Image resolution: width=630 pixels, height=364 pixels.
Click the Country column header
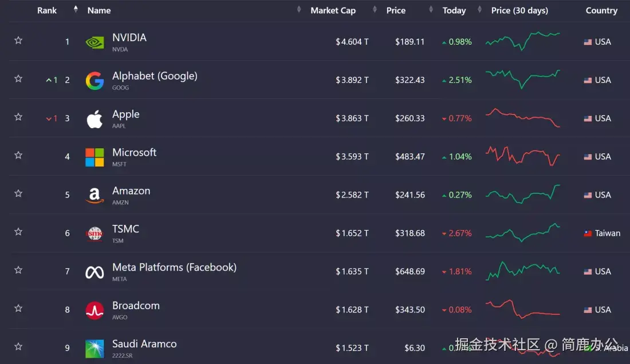[601, 10]
